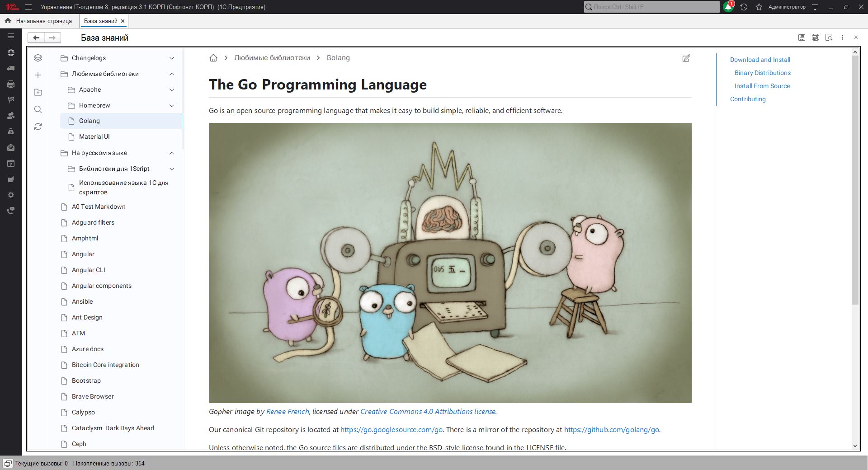This screenshot has height=470, width=868.
Task: Open print preview icon in form toolbar
Action: click(829, 38)
